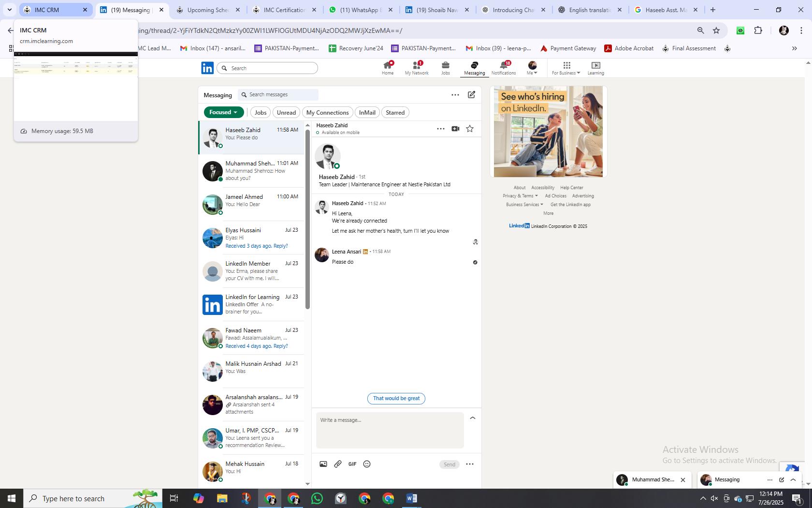Open Fawad Naeem conversation
This screenshot has width=812, height=508.
pos(251,338)
